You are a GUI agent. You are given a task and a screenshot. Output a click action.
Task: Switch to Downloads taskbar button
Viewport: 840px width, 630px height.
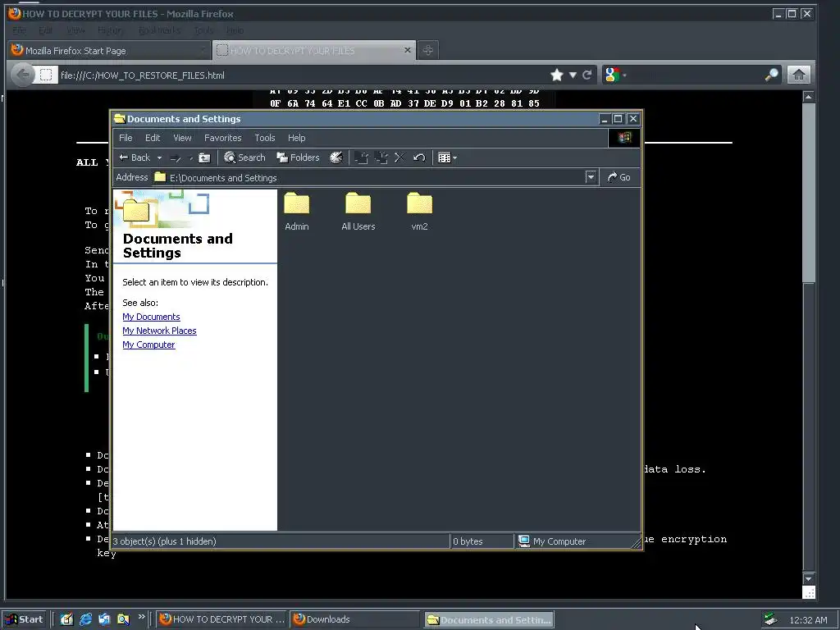[x=356, y=619]
